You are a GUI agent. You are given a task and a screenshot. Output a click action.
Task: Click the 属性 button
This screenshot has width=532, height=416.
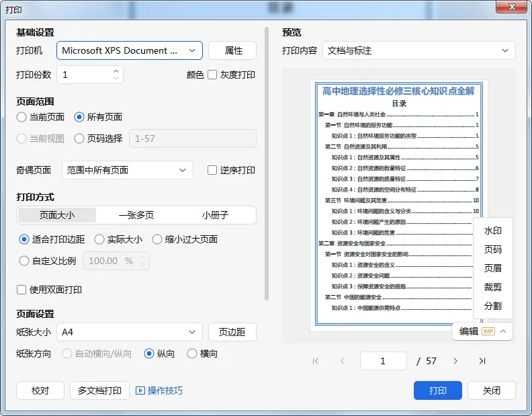click(232, 50)
